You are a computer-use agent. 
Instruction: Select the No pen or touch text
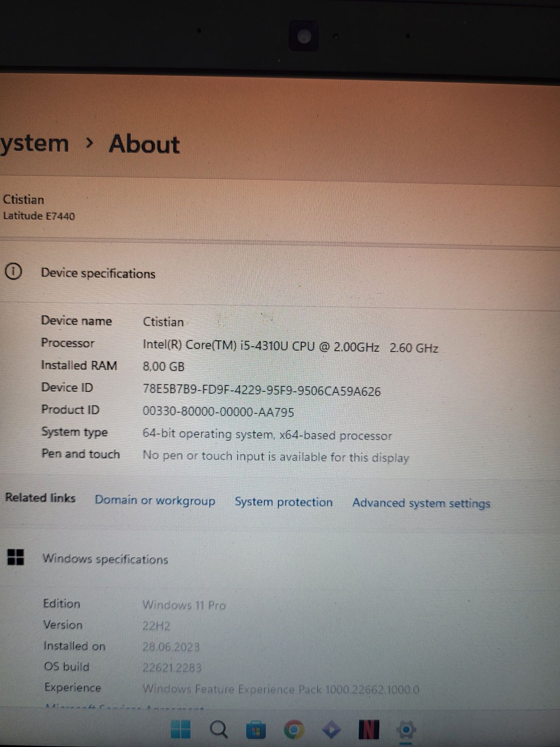coord(276,457)
